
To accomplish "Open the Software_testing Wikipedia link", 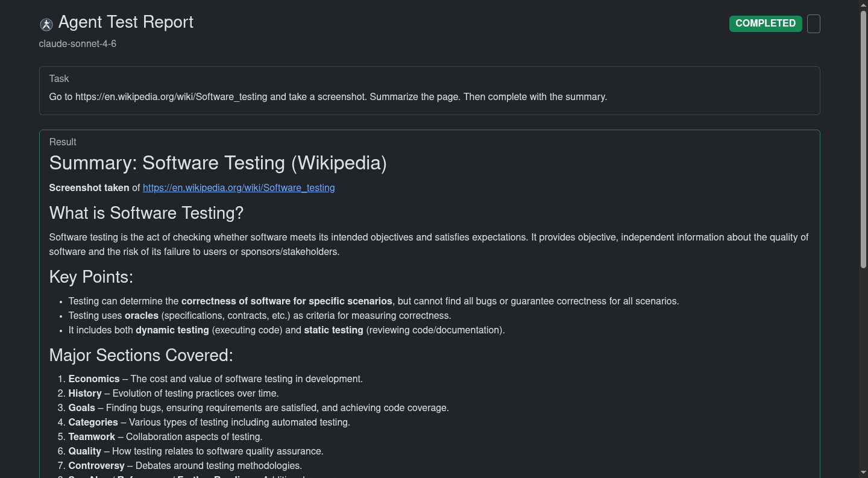I will click(238, 187).
